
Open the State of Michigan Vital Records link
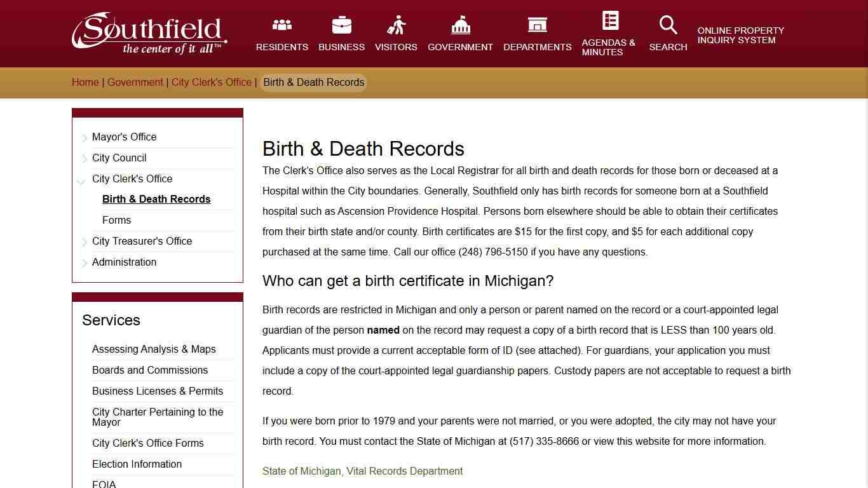click(362, 471)
